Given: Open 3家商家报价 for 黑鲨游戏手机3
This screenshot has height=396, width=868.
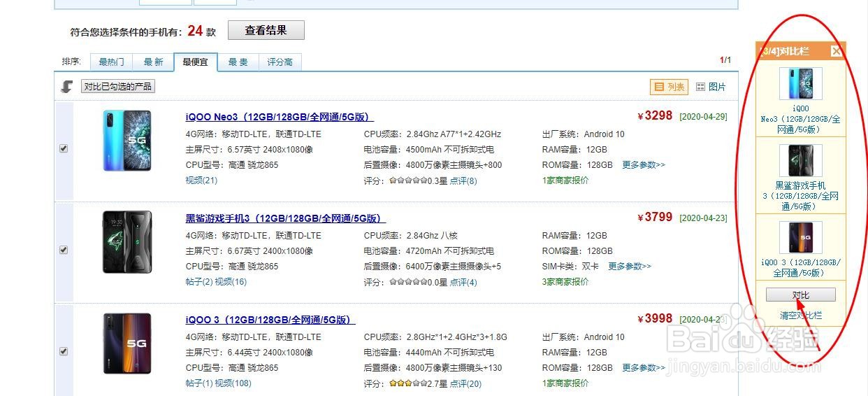Looking at the screenshot, I should point(565,282).
